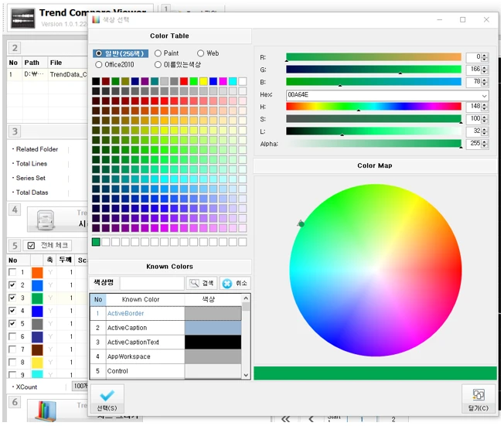Click the G green channel slider
The width and height of the screenshot is (504, 426).
(373, 70)
